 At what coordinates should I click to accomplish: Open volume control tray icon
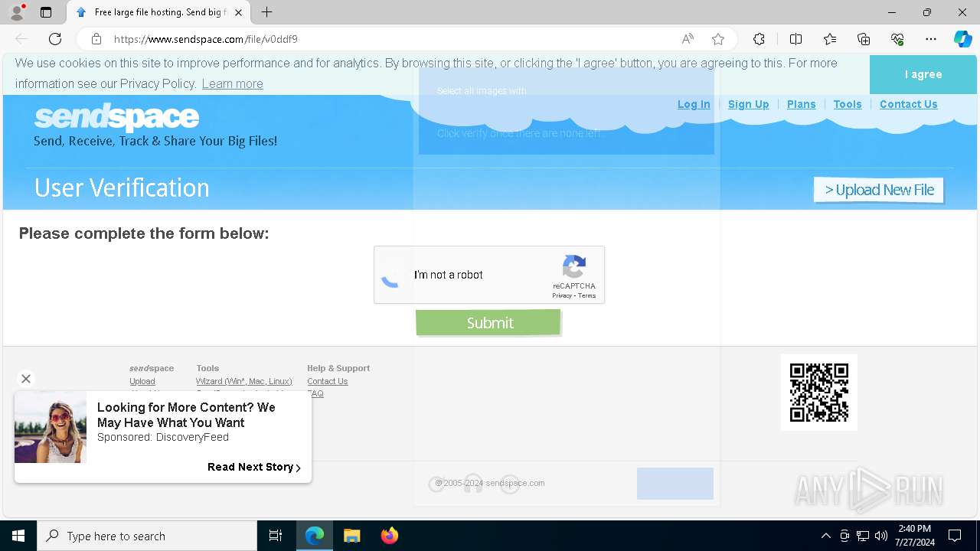coord(881,536)
